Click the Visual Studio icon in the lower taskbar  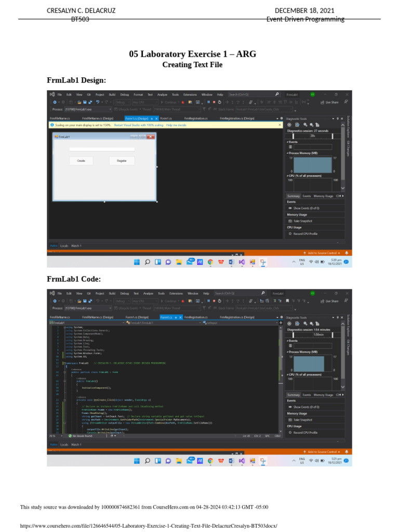coord(242,460)
